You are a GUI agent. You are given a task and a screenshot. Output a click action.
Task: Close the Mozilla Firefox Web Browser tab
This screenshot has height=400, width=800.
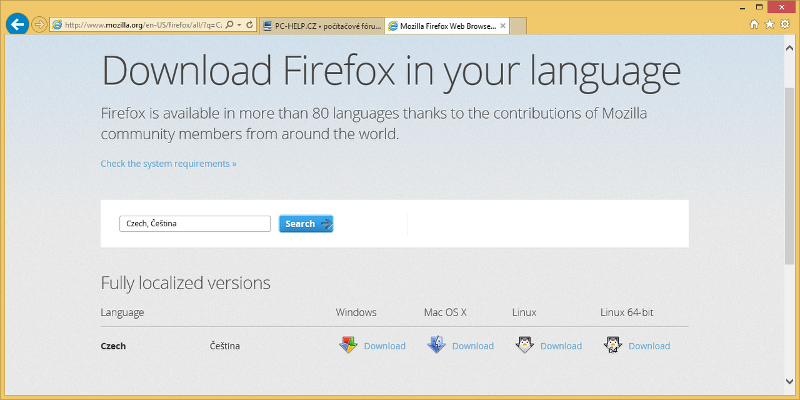pyautogui.click(x=503, y=26)
